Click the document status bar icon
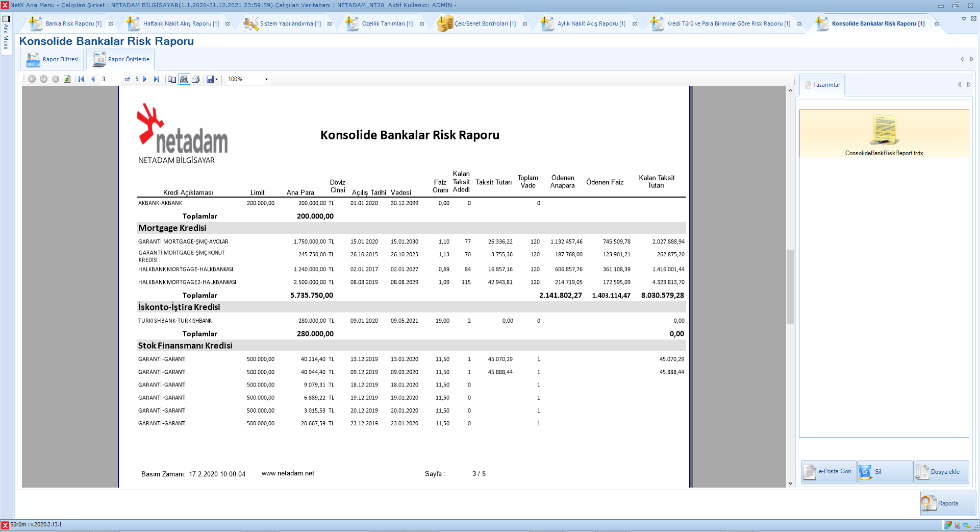The image size is (980, 532). click(957, 525)
